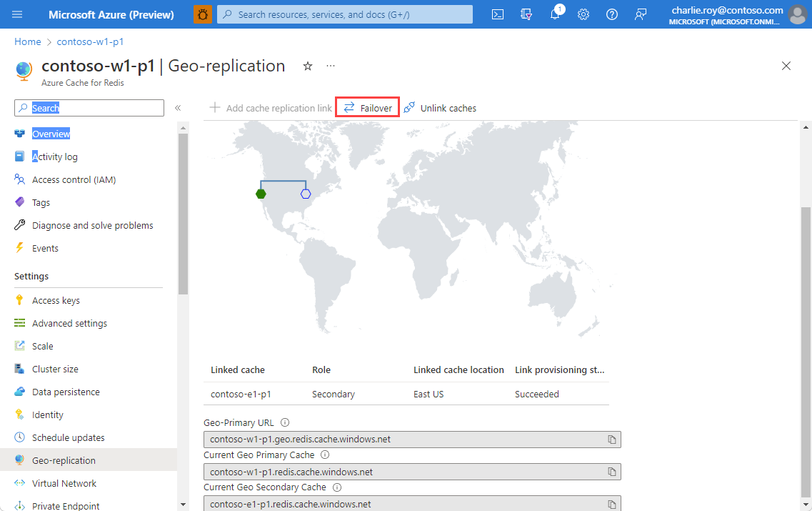
Task: Open the notifications bell
Action: tap(555, 14)
